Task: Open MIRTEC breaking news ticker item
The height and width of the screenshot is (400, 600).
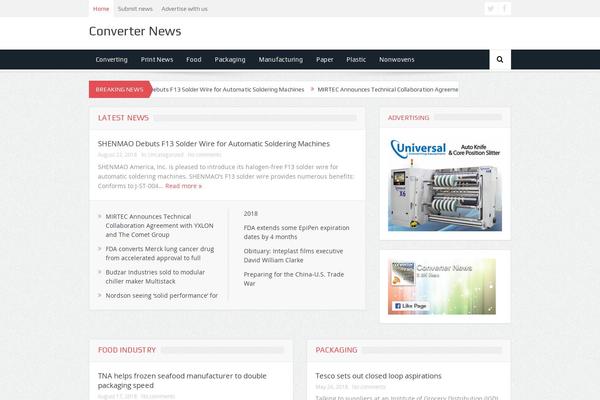Action: tap(388, 90)
